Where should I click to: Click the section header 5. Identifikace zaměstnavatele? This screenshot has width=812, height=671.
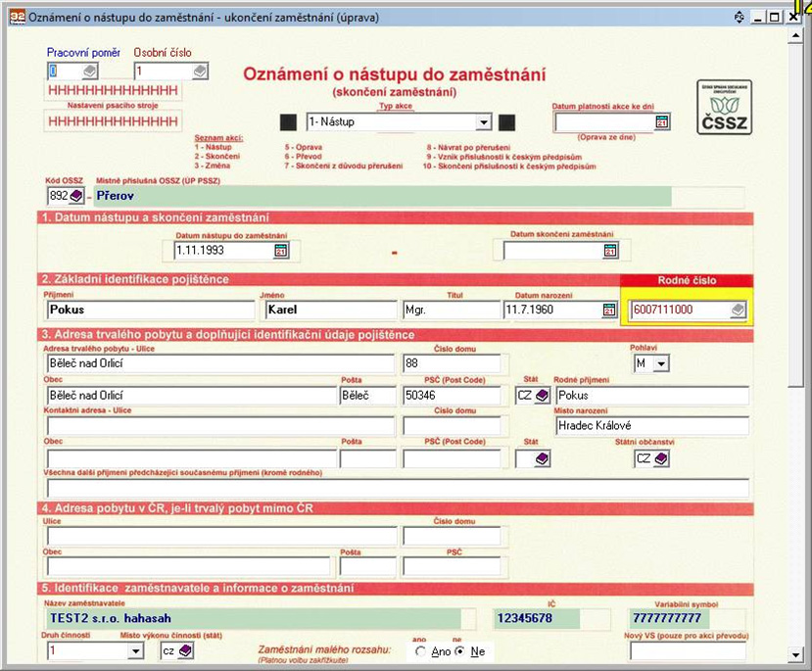click(395, 588)
